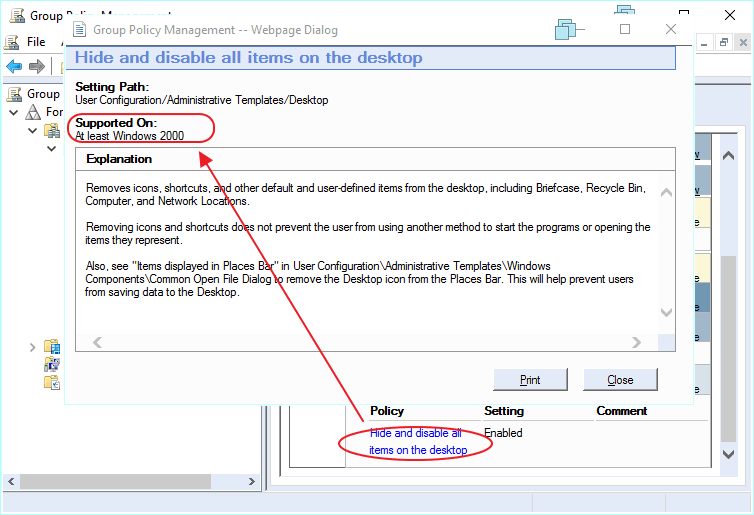The width and height of the screenshot is (754, 515).
Task: Click the 'At least Windows 2000' text
Action: tap(129, 136)
